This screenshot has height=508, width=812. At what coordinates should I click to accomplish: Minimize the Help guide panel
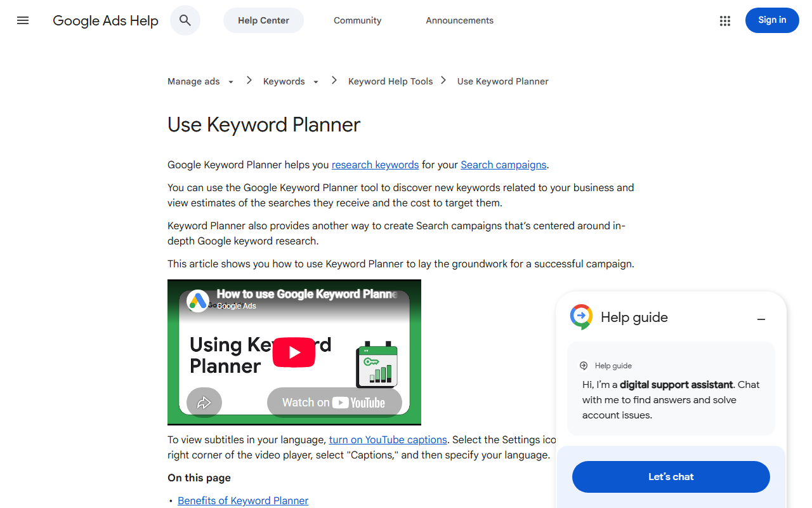pyautogui.click(x=761, y=319)
